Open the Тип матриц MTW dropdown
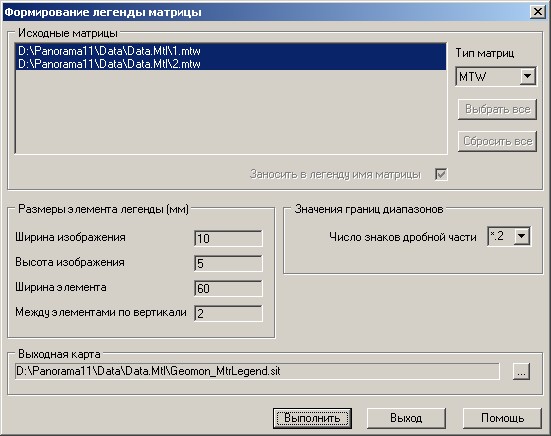The width and height of the screenshot is (551, 436). (527, 76)
